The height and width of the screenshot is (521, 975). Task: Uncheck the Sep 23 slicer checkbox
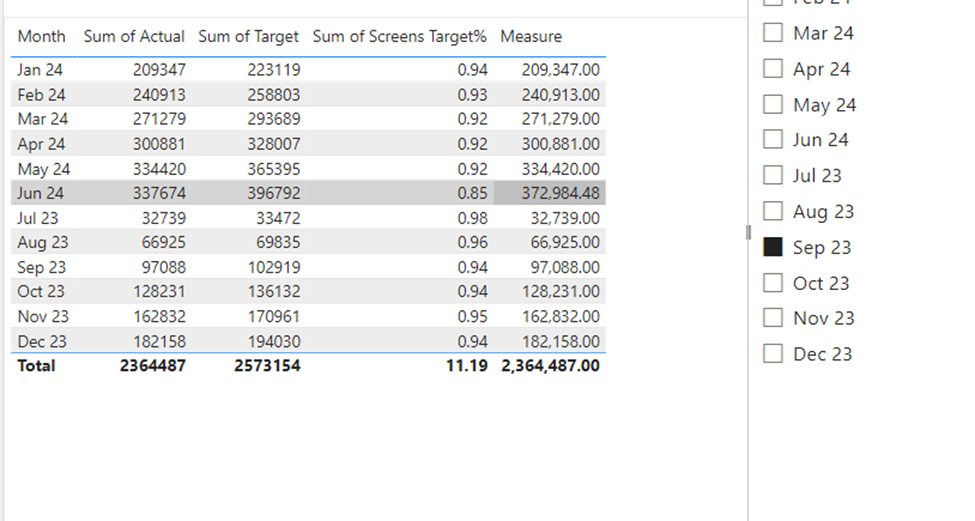pos(772,247)
